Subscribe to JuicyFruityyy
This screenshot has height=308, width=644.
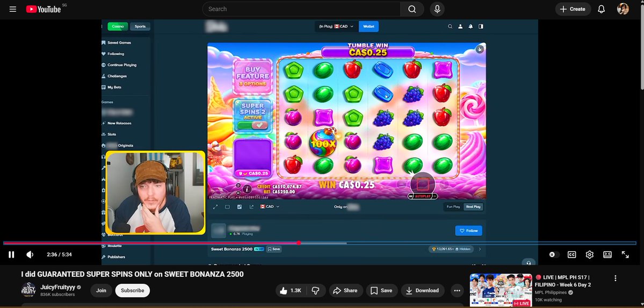pos(132,290)
